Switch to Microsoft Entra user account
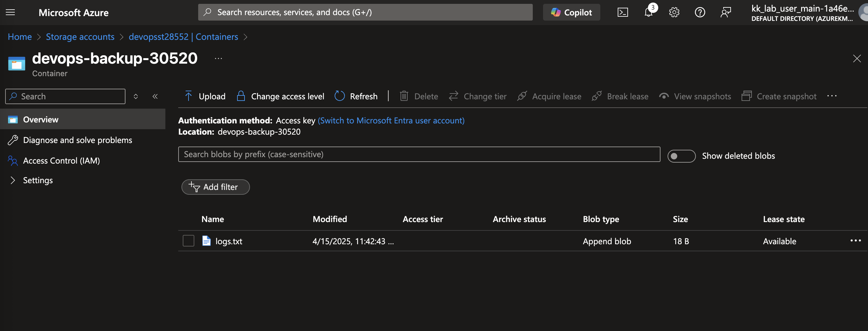Image resolution: width=868 pixels, height=331 pixels. tap(391, 121)
